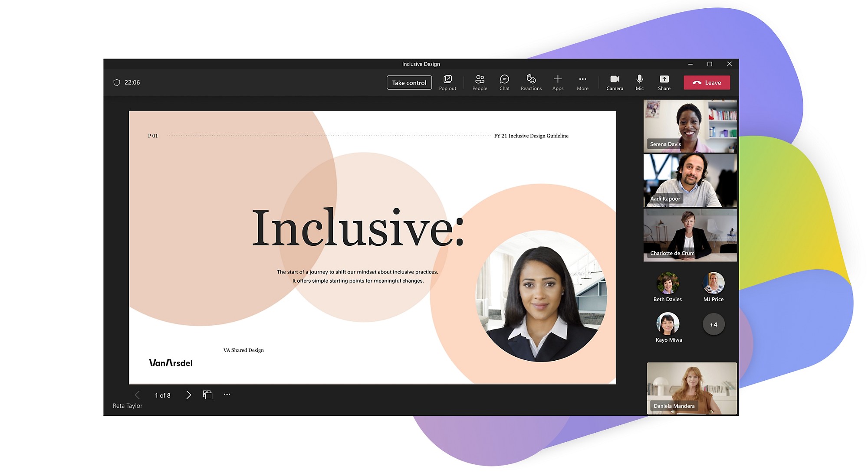This screenshot has width=868, height=473.
Task: Leave the meeting
Action: coord(707,83)
